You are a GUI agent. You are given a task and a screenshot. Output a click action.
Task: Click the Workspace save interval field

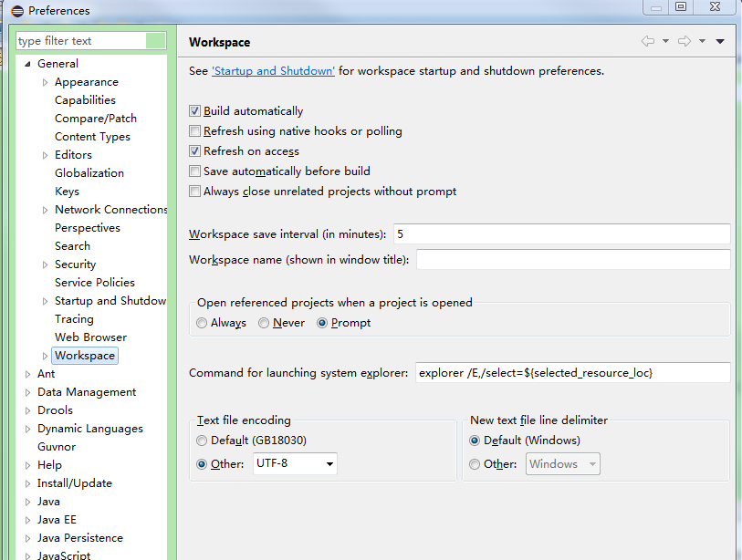point(561,234)
